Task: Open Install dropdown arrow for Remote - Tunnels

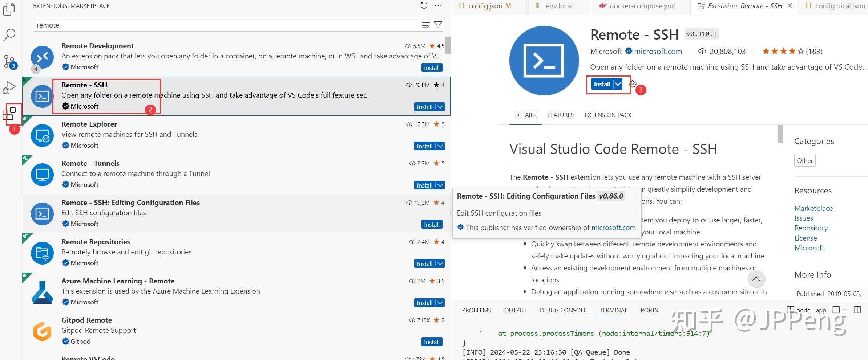Action: (x=440, y=185)
